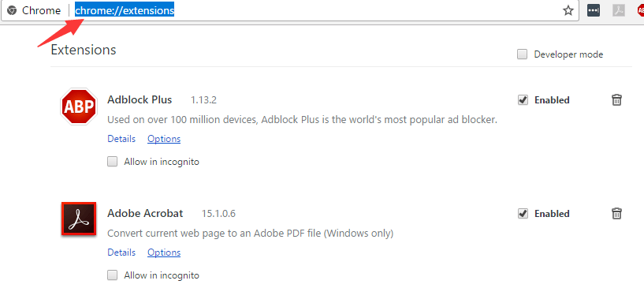Open Options link for Adobe Acrobat
The image size is (644, 303).
pyautogui.click(x=164, y=252)
